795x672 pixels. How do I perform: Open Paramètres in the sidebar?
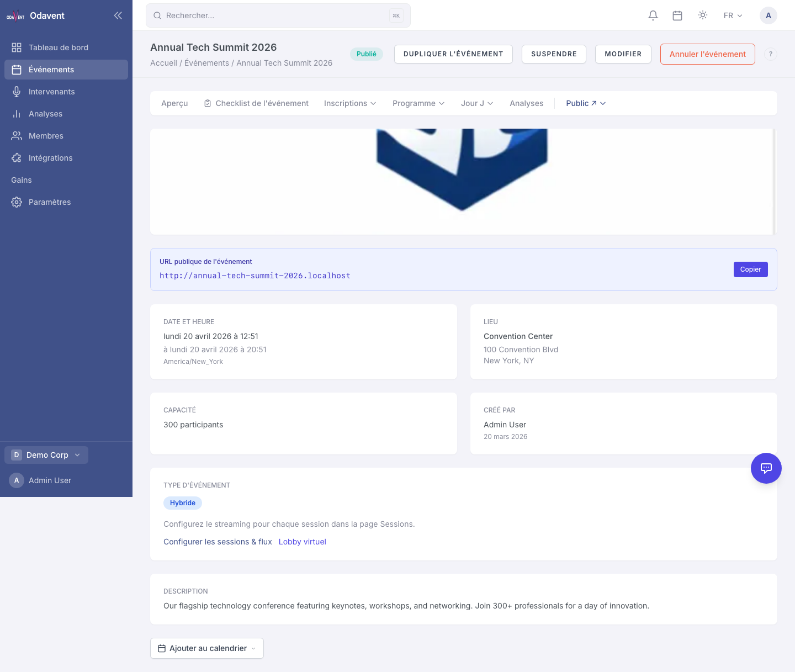click(66, 202)
